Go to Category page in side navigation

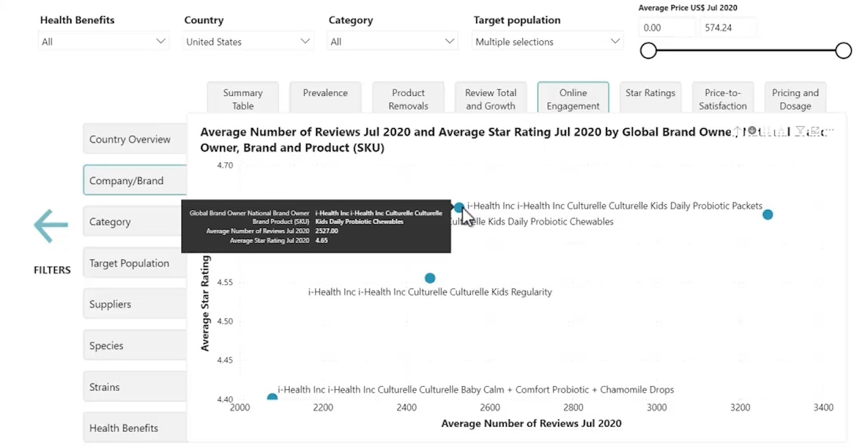point(135,222)
